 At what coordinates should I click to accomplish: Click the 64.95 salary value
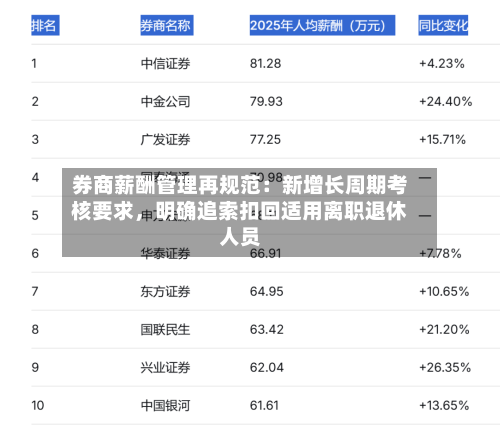click(266, 291)
